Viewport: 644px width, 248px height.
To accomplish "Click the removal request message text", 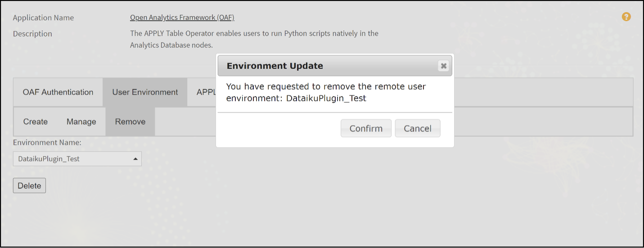I will click(326, 92).
